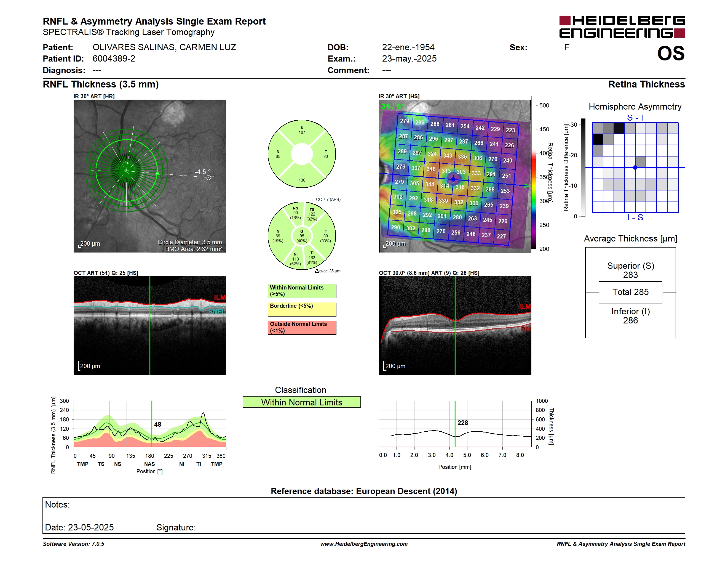728x563 pixels.
Task: Open www.HeidelbergEngineering.com link
Action: click(x=364, y=544)
